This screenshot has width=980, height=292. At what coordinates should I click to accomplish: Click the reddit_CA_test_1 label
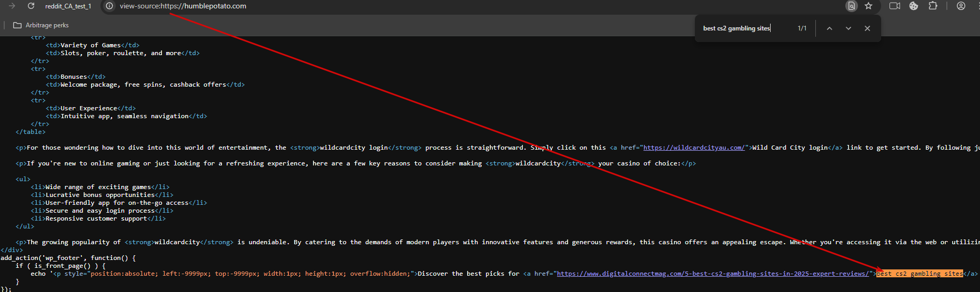click(x=68, y=6)
